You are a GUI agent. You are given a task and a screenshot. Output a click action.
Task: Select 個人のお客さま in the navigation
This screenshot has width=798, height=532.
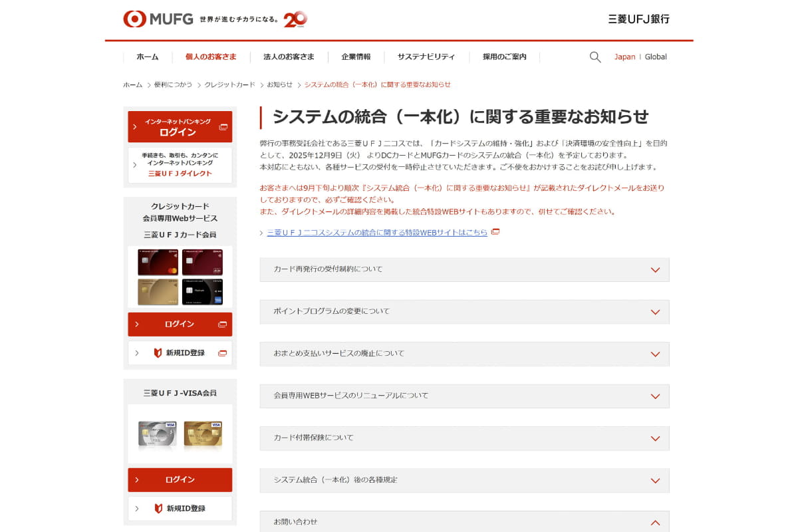(x=211, y=57)
